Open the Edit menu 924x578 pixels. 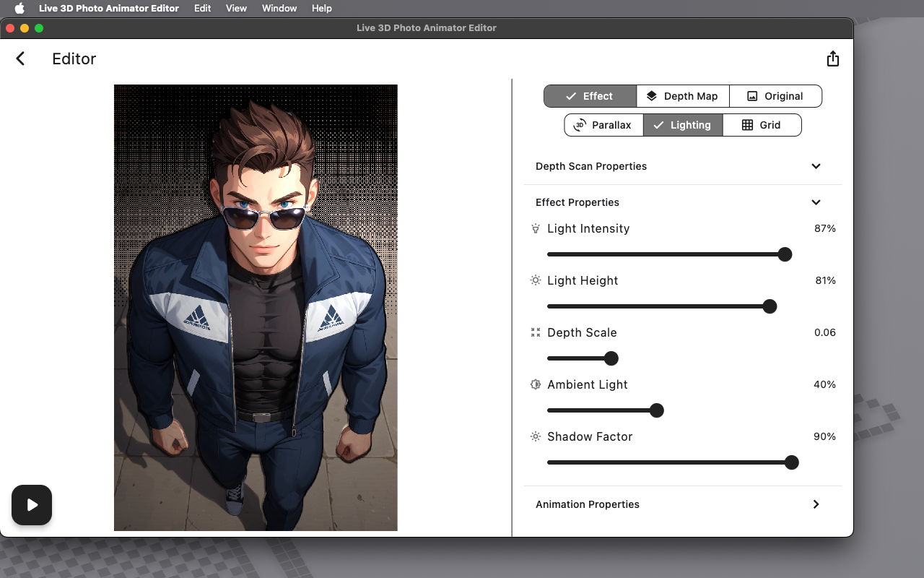click(203, 8)
